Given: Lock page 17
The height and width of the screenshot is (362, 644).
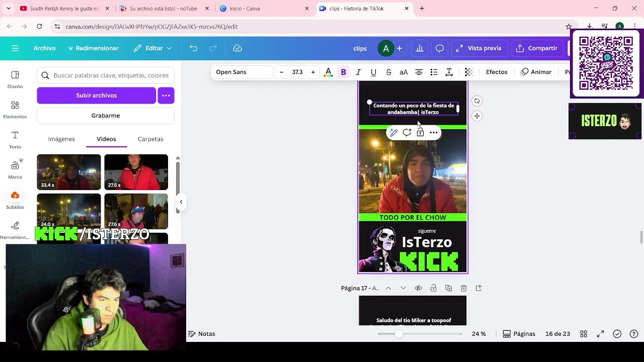Looking at the screenshot, I should (x=433, y=288).
